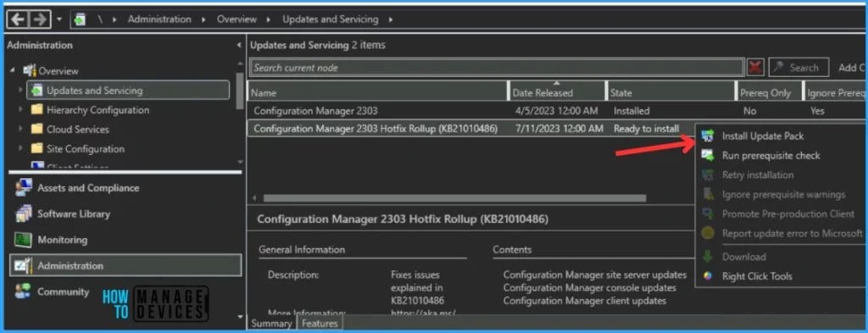The height and width of the screenshot is (333, 868).
Task: Choose Promote Pre-production Client in context menu
Action: [788, 214]
